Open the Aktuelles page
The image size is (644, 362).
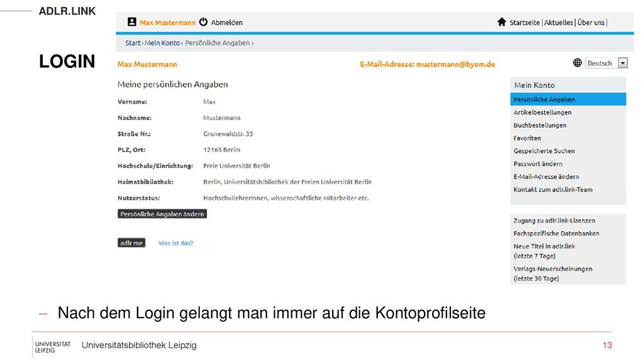[558, 23]
